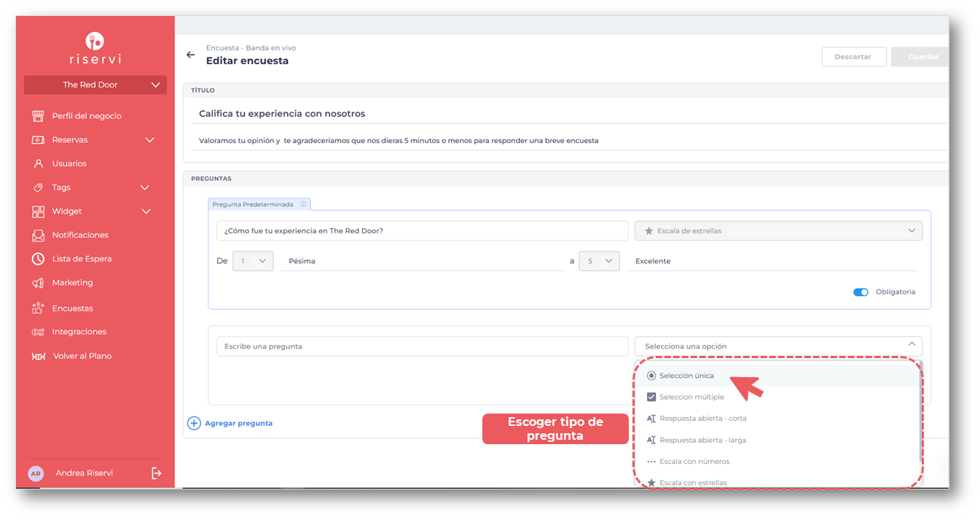Click the question type list scrollbar

pyautogui.click(x=921, y=416)
